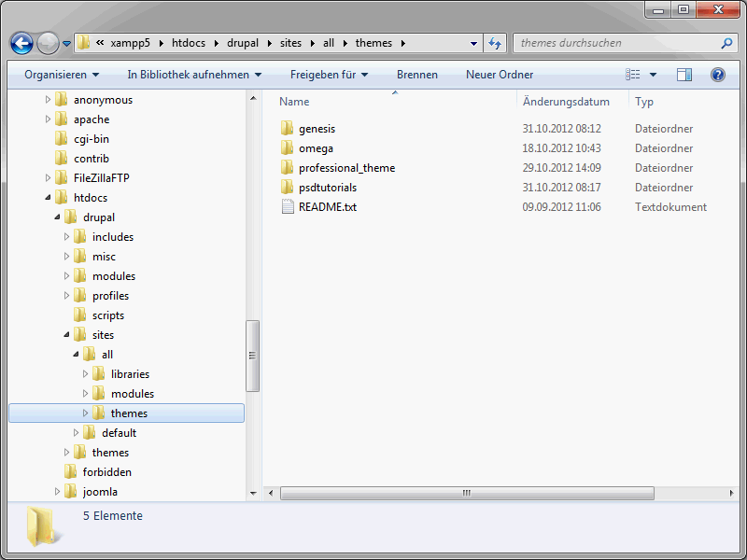Expand the joomla tree node
The width and height of the screenshot is (747, 560).
point(57,492)
